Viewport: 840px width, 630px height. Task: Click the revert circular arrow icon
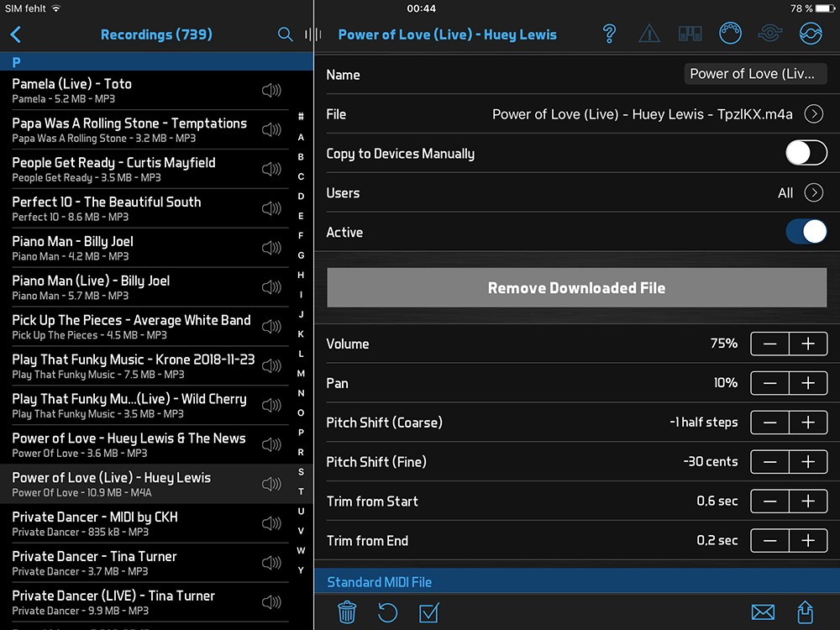click(387, 612)
